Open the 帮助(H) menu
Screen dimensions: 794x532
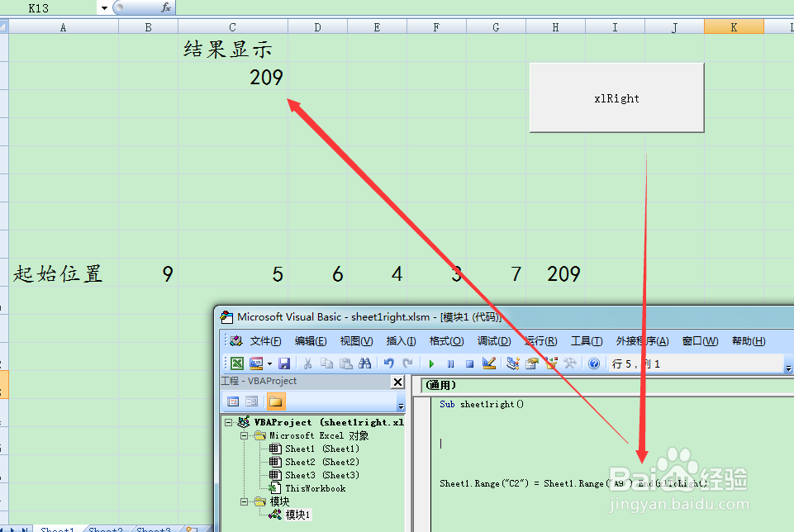pos(749,341)
